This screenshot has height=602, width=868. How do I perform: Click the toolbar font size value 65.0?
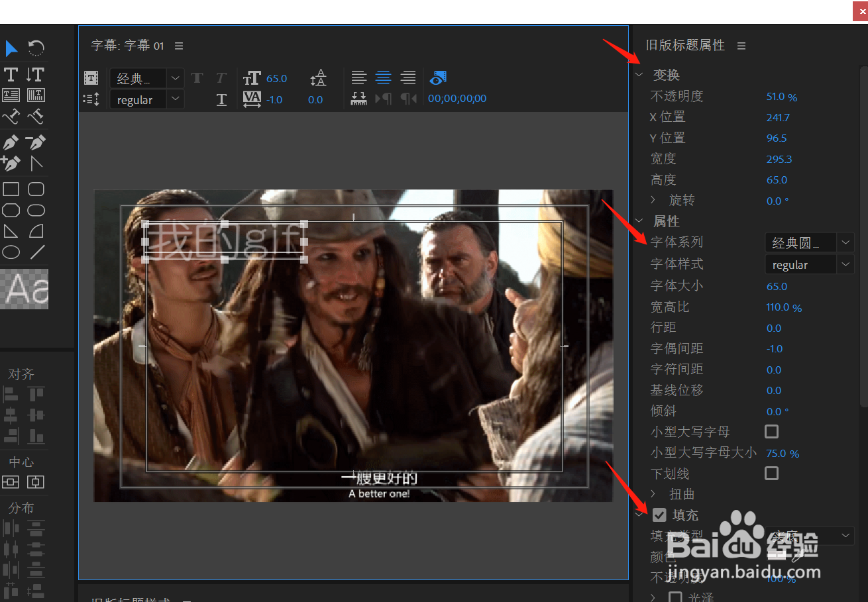click(277, 78)
